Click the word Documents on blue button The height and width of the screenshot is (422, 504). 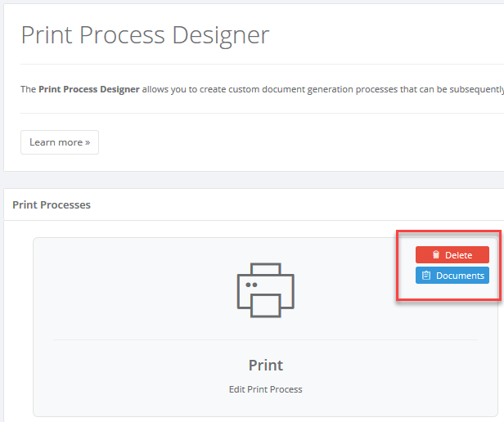(x=460, y=276)
